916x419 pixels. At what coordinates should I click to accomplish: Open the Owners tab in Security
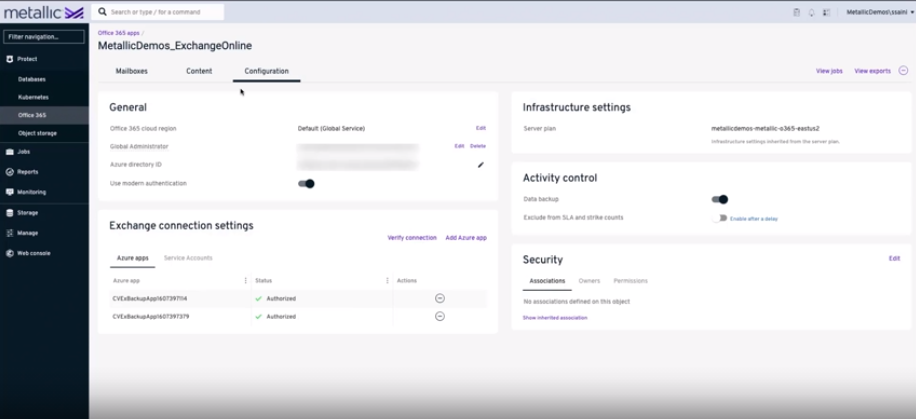(589, 281)
